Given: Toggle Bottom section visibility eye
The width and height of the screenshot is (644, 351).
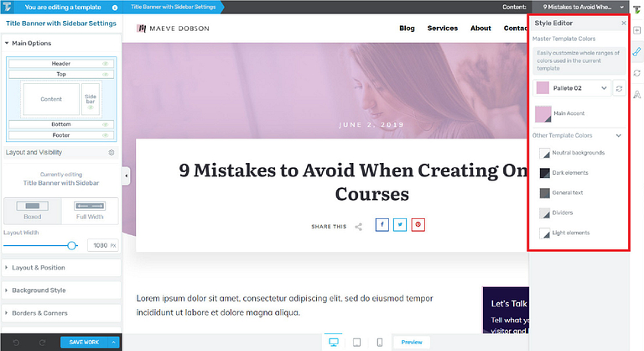Looking at the screenshot, I should click(x=105, y=124).
